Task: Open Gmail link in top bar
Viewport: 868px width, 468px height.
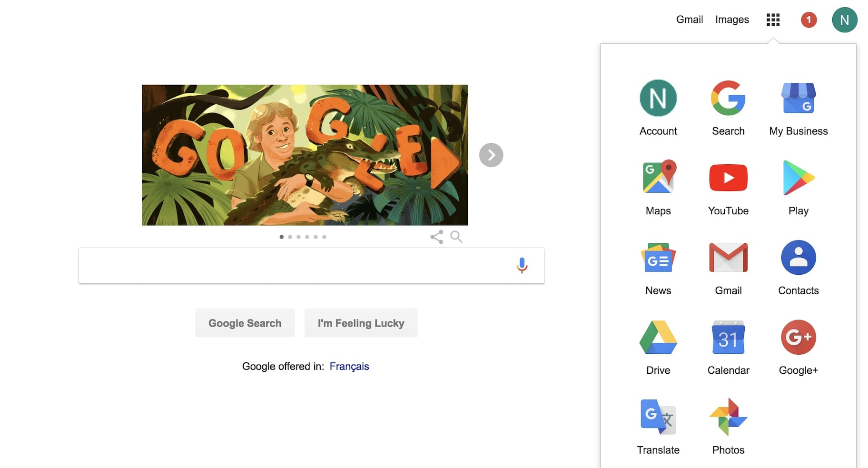Action: [x=689, y=20]
